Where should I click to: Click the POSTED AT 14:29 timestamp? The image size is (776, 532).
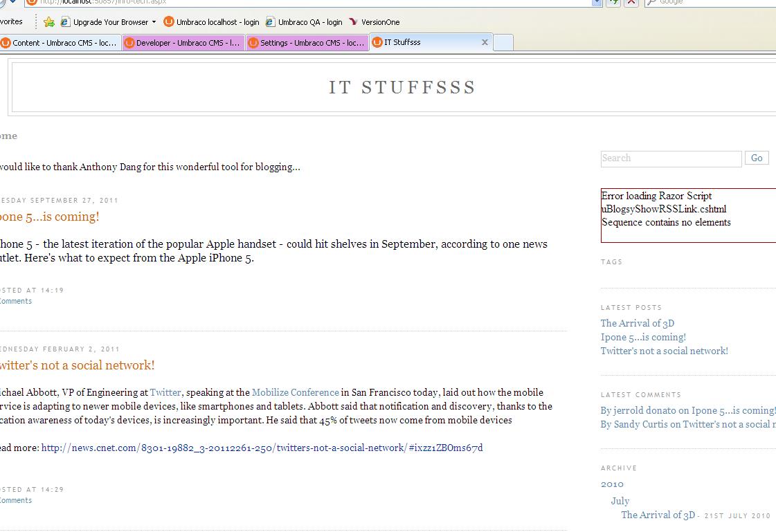click(32, 490)
